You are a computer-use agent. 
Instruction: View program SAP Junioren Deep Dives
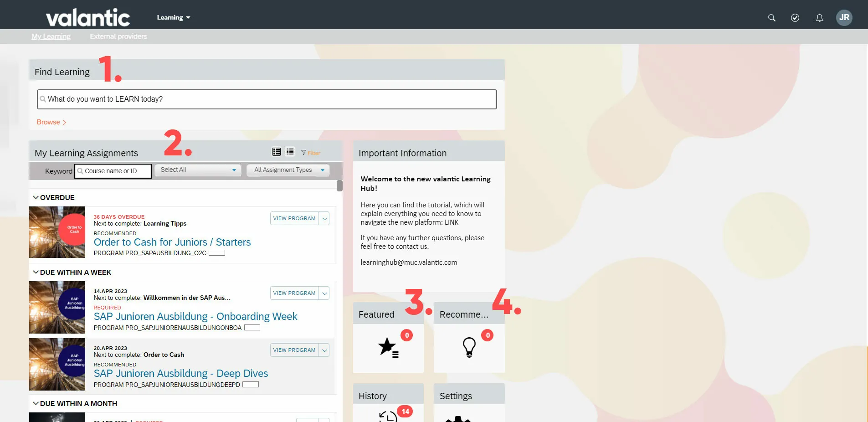294,350
